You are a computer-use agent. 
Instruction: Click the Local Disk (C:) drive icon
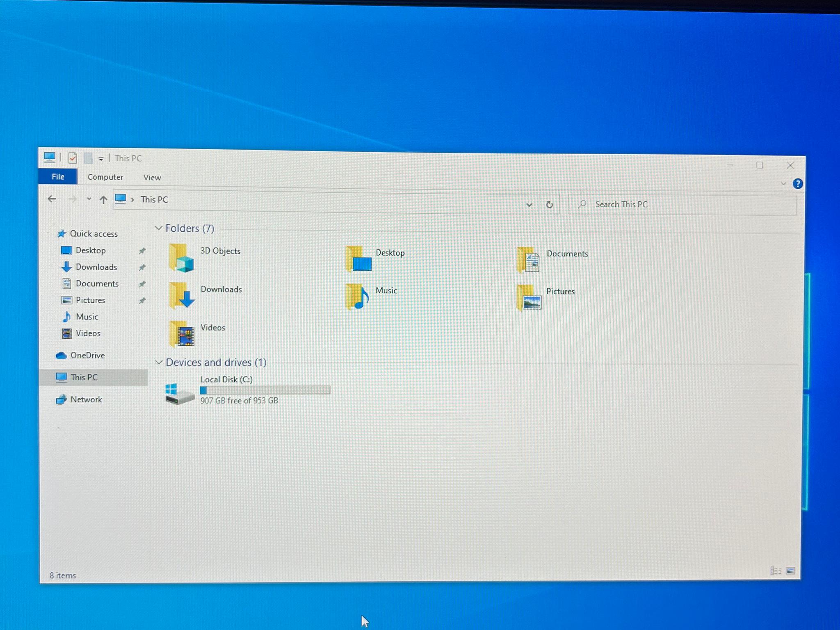(180, 393)
